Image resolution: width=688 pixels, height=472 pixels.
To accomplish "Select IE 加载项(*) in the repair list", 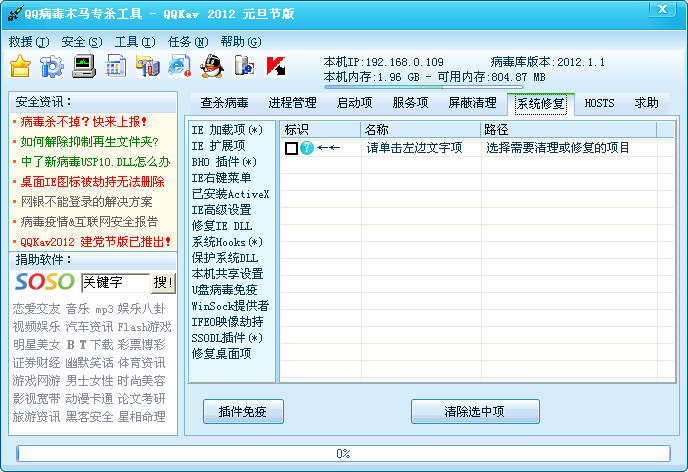I will pyautogui.click(x=227, y=130).
